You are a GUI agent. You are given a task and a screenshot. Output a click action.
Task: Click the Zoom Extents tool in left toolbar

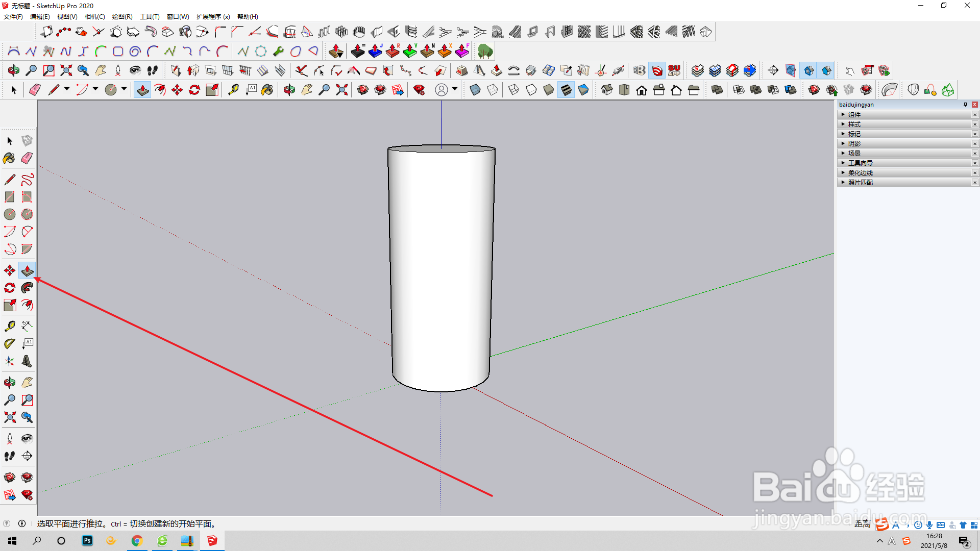pos(9,417)
